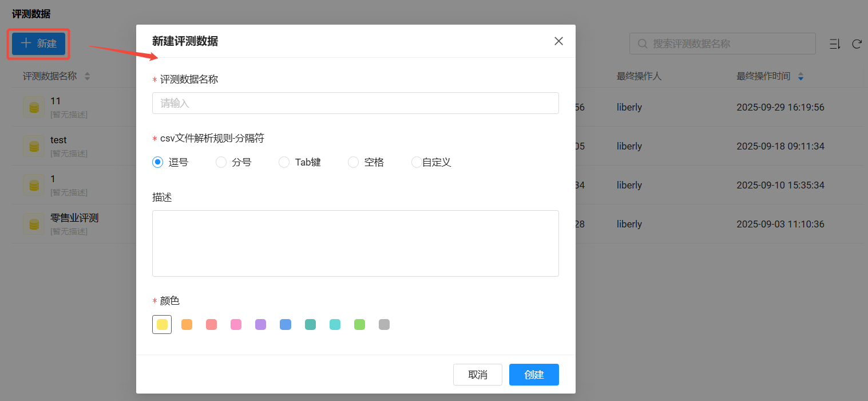The height and width of the screenshot is (401, 868).
Task: Pick the purple color swatch
Action: [261, 325]
